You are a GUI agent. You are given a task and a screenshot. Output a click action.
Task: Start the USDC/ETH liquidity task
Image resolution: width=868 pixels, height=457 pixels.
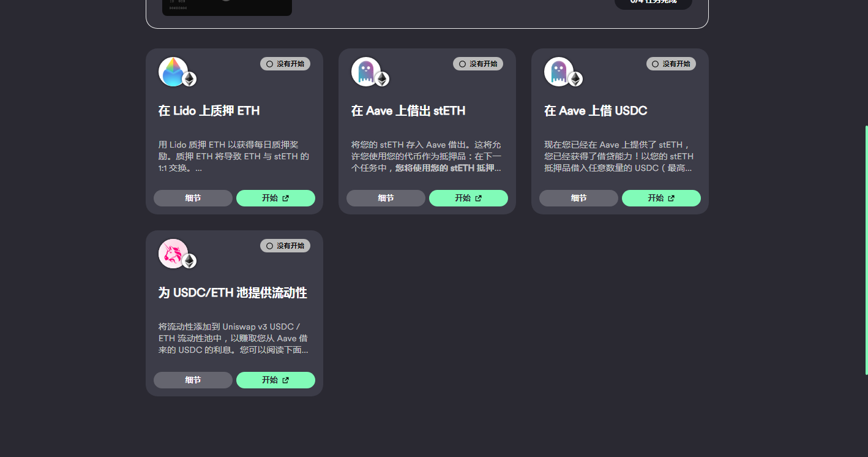click(x=275, y=380)
